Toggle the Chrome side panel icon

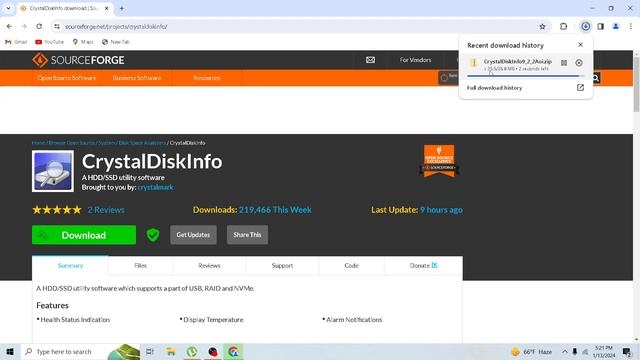600,27
